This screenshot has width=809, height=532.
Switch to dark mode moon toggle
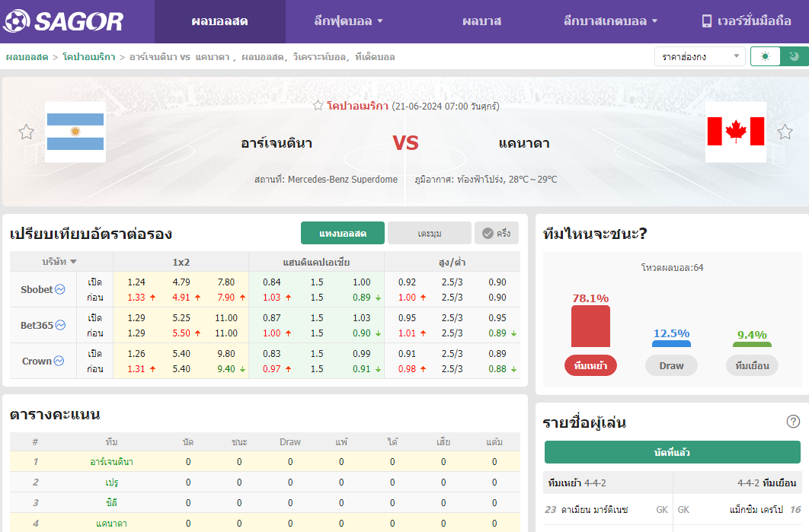coord(795,56)
